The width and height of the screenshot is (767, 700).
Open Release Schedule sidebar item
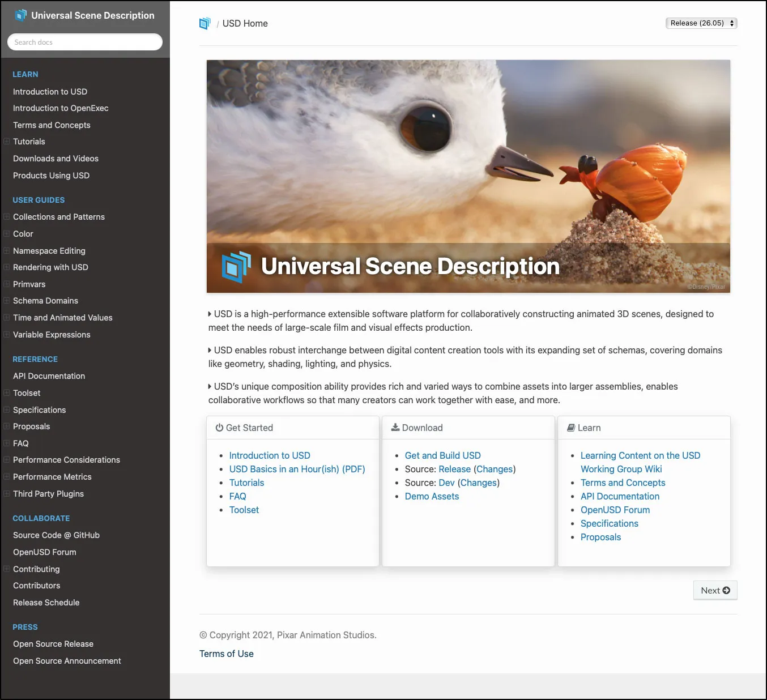[x=46, y=603]
